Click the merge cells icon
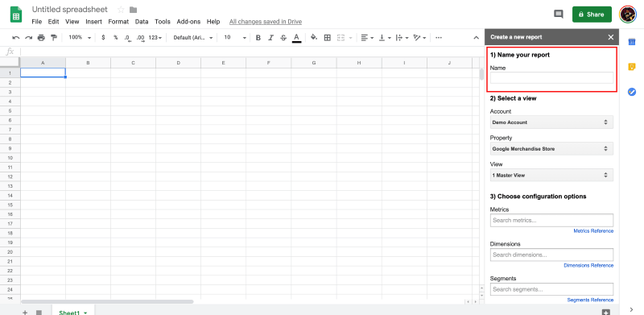Screen dimensions: 644x315 point(341,37)
